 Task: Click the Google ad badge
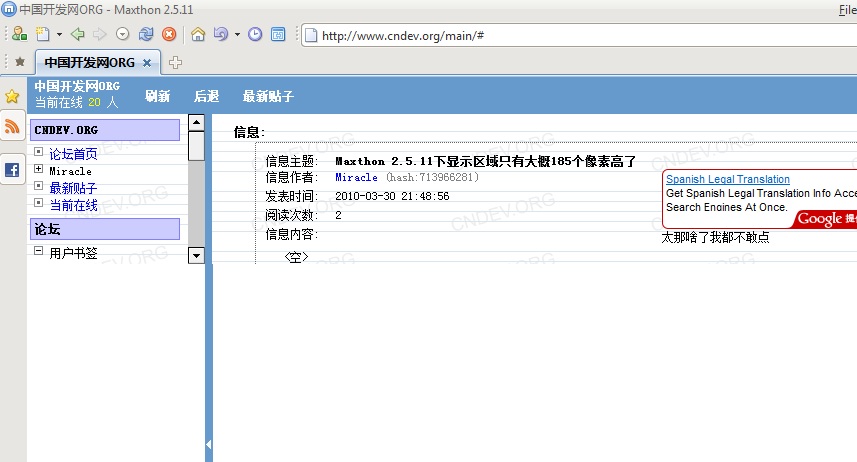(x=826, y=219)
